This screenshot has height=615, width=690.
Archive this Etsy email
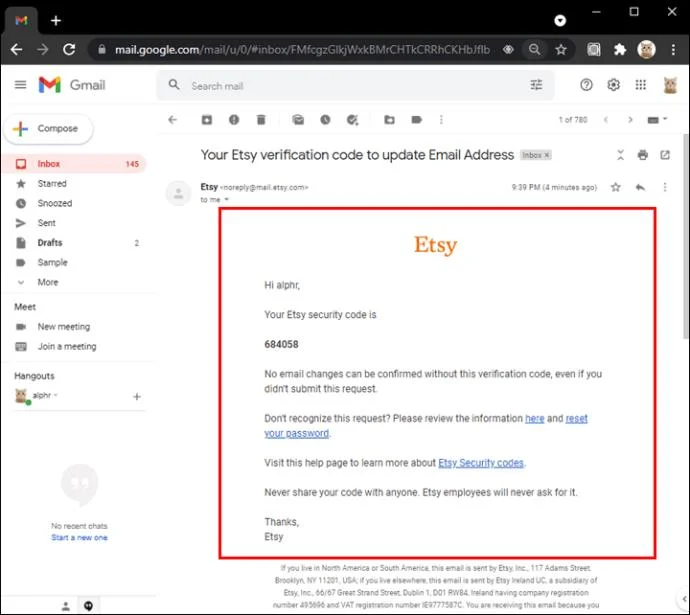(x=207, y=120)
